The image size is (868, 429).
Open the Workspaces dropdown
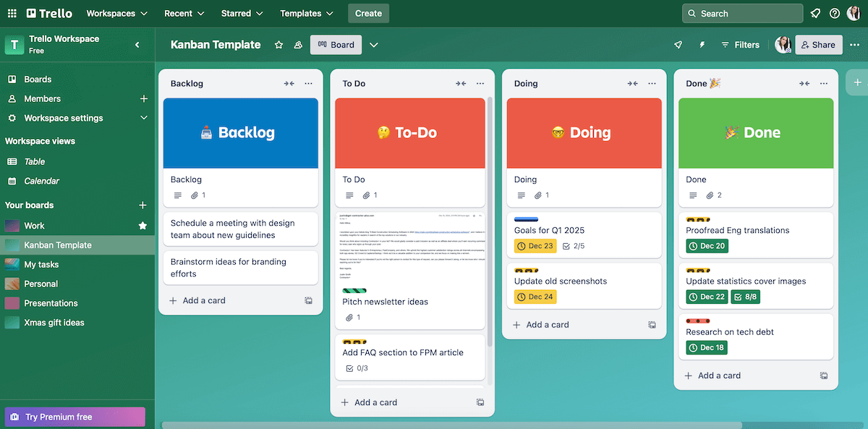[x=116, y=12]
